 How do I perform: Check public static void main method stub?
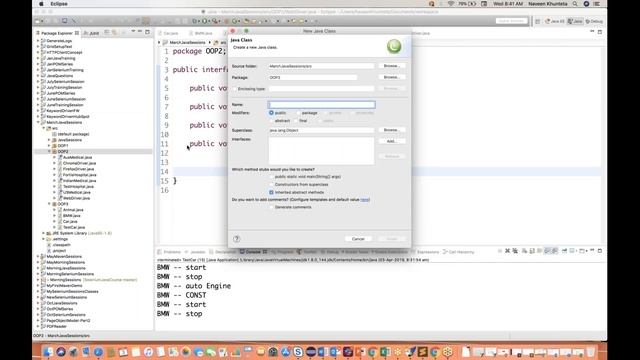click(271, 177)
